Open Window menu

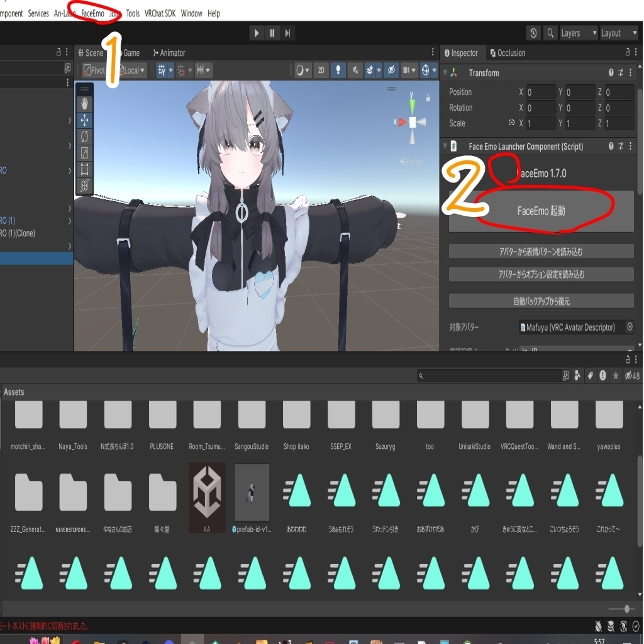coord(191,13)
